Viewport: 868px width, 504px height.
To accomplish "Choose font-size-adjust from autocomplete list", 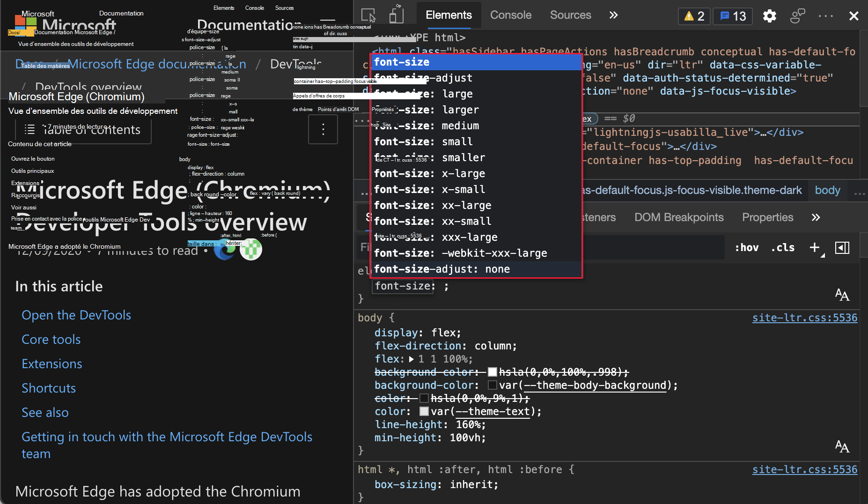I will pos(477,78).
